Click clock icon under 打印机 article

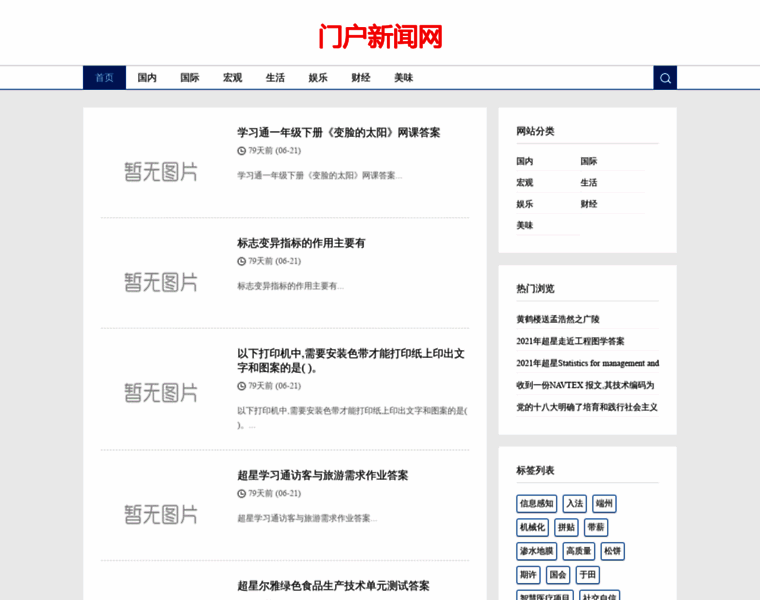point(241,386)
